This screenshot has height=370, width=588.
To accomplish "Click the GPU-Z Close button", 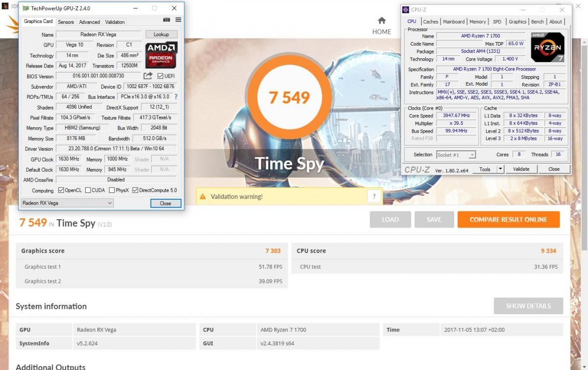I will [x=166, y=203].
